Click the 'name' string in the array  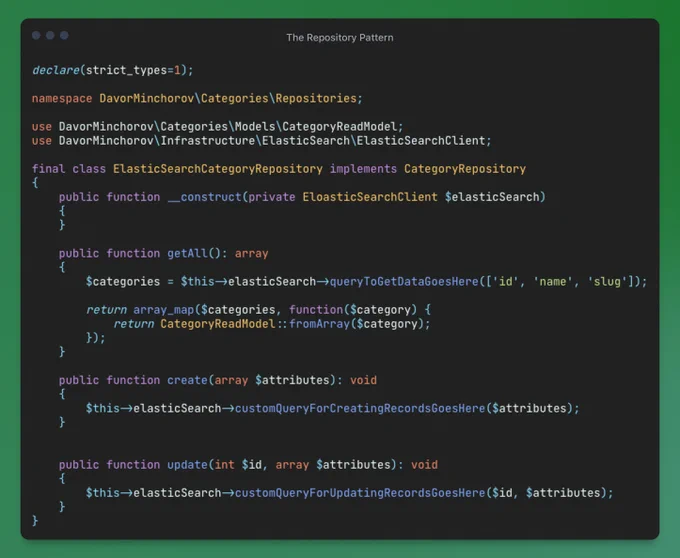552,282
